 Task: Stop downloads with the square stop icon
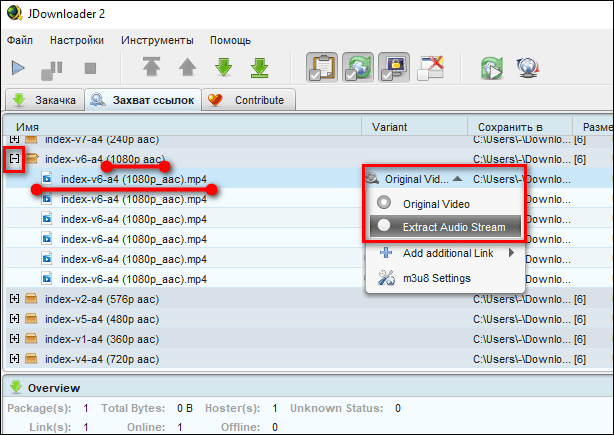[90, 68]
